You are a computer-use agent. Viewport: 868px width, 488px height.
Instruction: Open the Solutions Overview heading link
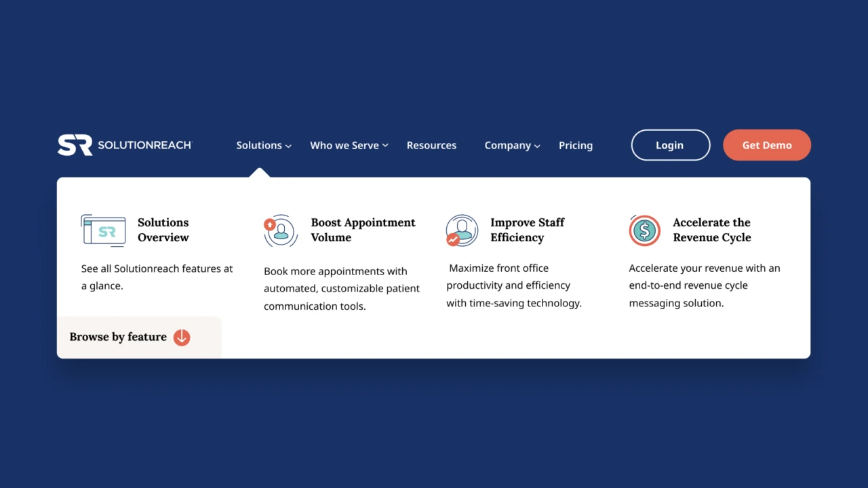tap(163, 230)
